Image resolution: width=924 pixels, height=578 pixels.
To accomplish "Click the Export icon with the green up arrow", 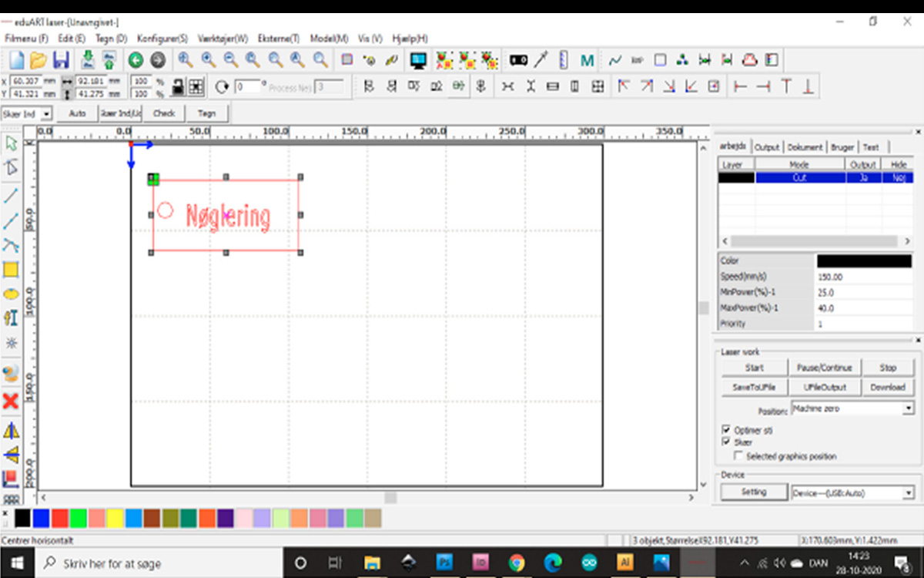I will tap(109, 59).
